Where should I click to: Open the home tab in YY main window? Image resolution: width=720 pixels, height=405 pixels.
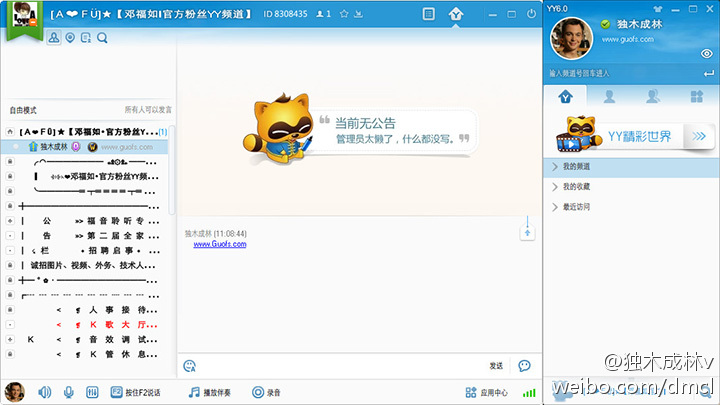pyautogui.click(x=566, y=97)
